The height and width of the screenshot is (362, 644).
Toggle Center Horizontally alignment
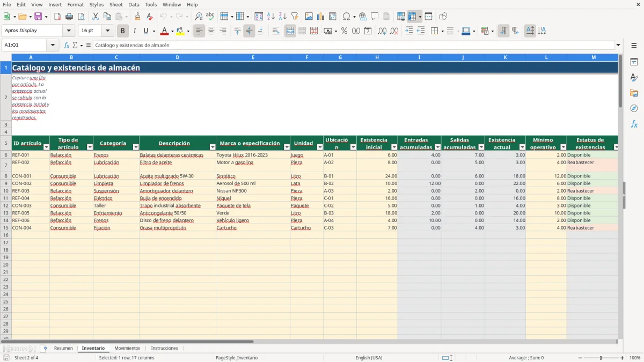(x=211, y=31)
